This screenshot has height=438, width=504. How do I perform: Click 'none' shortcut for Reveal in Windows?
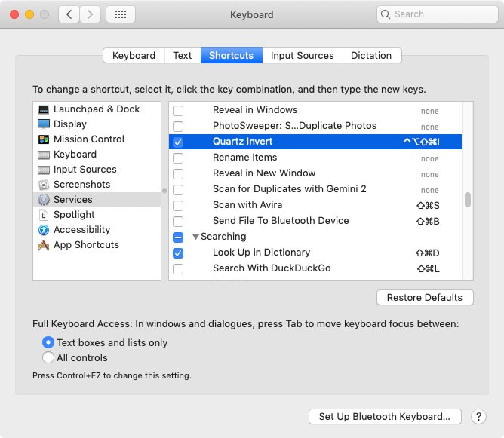pos(430,111)
